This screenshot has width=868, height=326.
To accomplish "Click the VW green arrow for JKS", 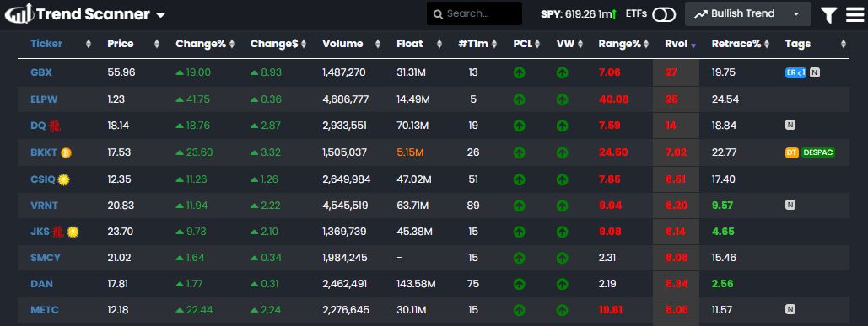I will [x=563, y=232].
